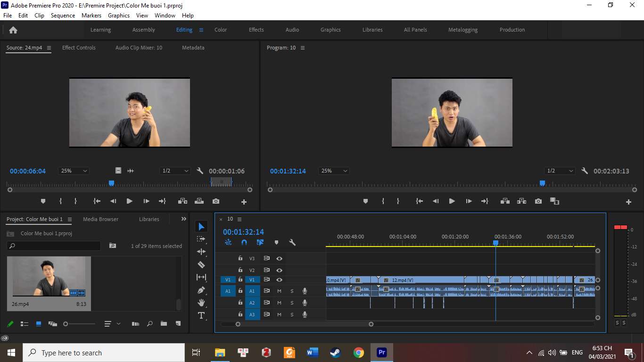Select the 26.mp4 clip thumbnail
Image resolution: width=644 pixels, height=362 pixels.
[49, 277]
